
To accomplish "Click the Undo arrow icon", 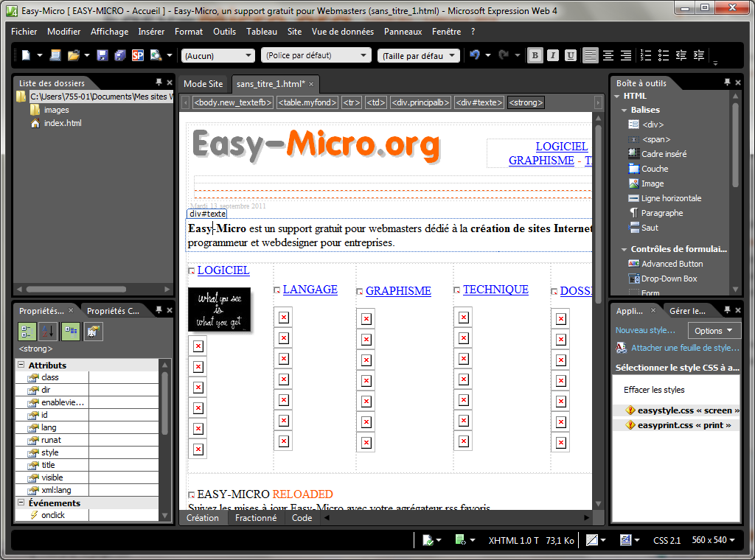I will (x=475, y=55).
